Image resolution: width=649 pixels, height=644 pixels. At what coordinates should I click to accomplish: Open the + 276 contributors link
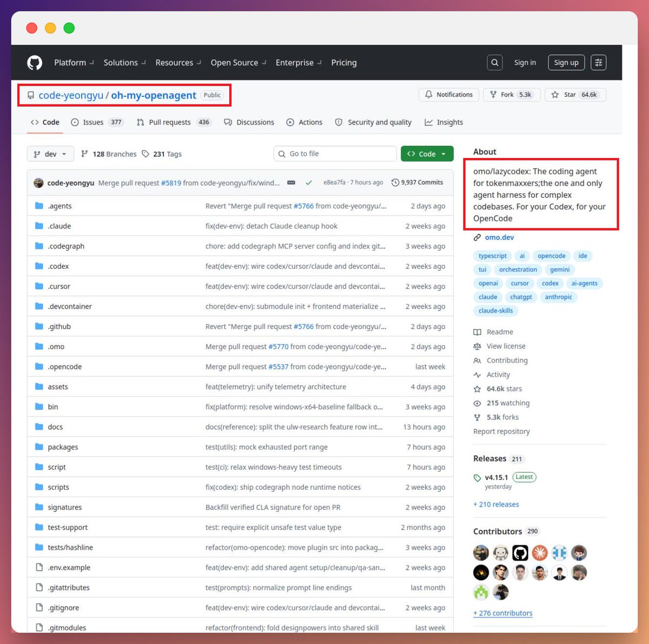503,613
